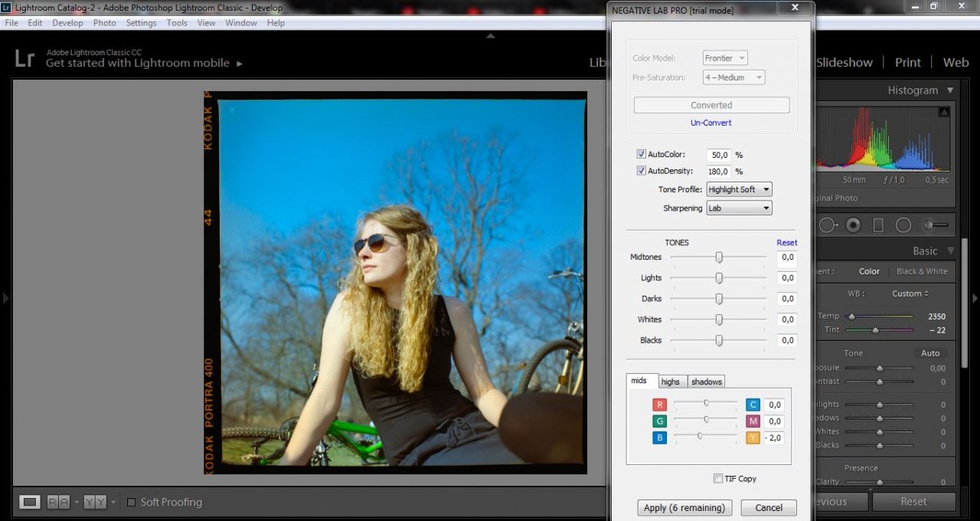Click the green G color button
The width and height of the screenshot is (980, 521).
point(659,421)
